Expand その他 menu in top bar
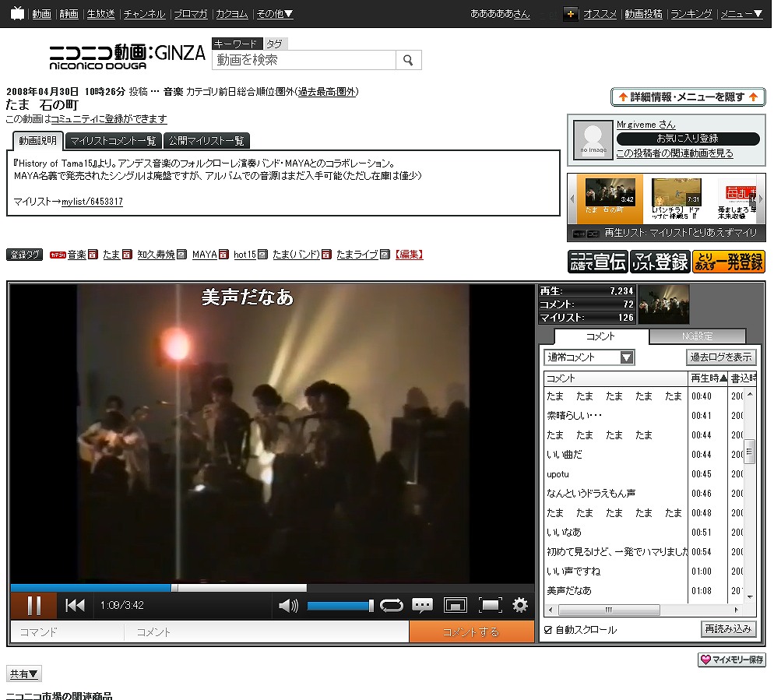The image size is (774, 700). [275, 14]
